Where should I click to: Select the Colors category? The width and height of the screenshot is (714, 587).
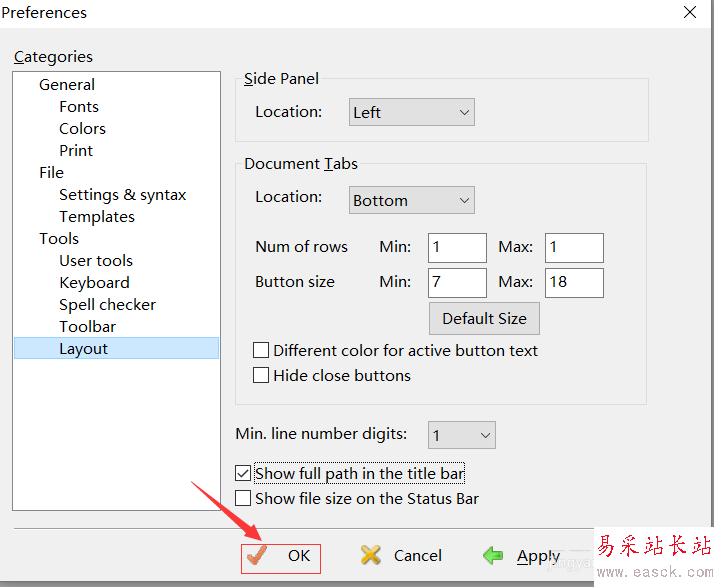click(x=82, y=129)
